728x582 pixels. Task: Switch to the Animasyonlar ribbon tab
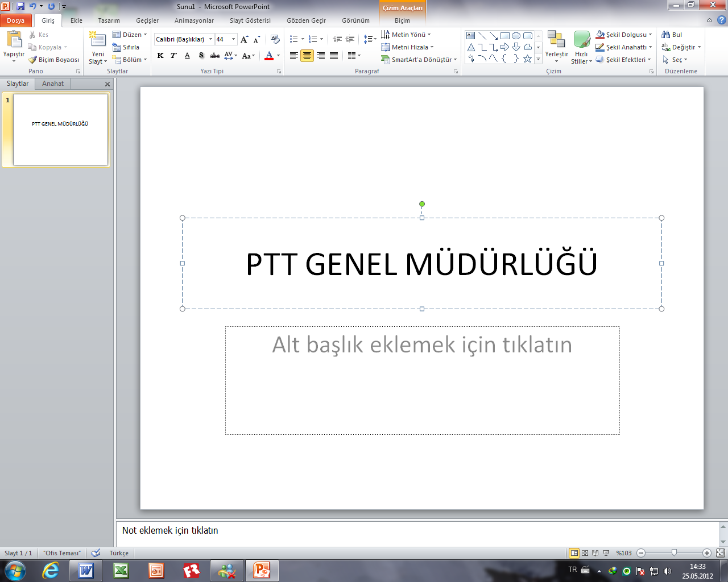[x=195, y=20]
